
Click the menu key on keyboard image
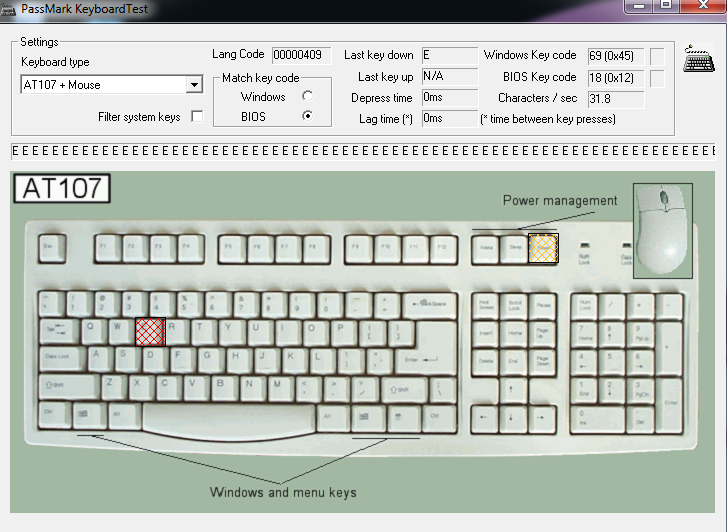402,418
